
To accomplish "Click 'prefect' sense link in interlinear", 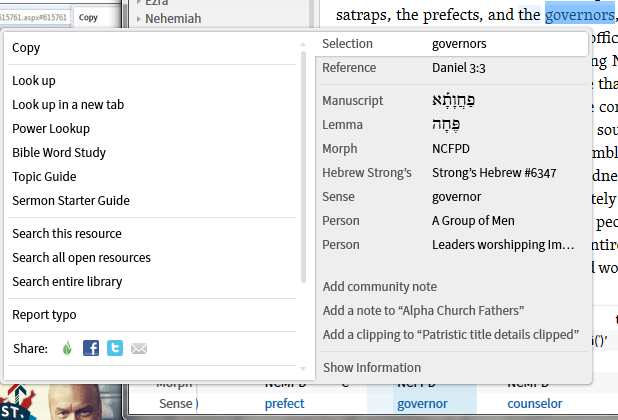I will pyautogui.click(x=285, y=403).
